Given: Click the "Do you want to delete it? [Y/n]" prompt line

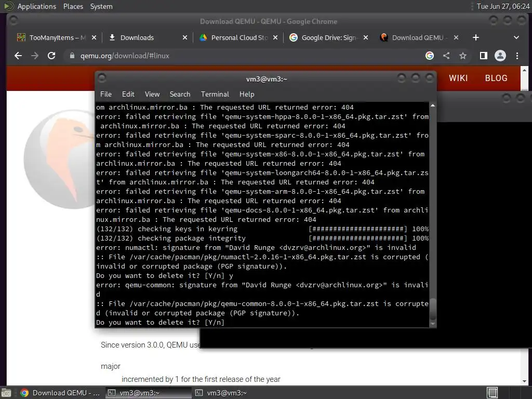Looking at the screenshot, I should click(x=160, y=322).
